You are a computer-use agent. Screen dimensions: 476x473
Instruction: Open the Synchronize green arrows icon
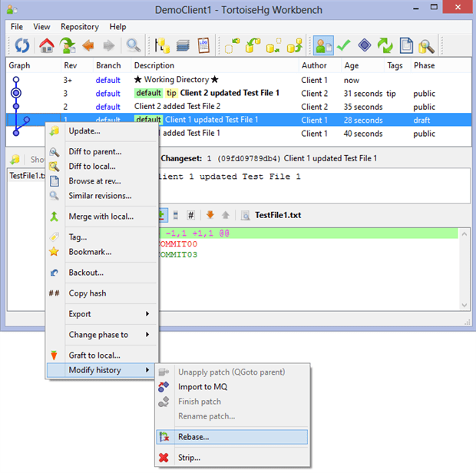click(x=385, y=45)
